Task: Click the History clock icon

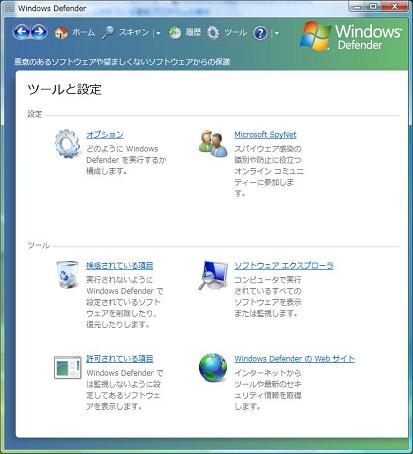Action: pyautogui.click(x=174, y=33)
